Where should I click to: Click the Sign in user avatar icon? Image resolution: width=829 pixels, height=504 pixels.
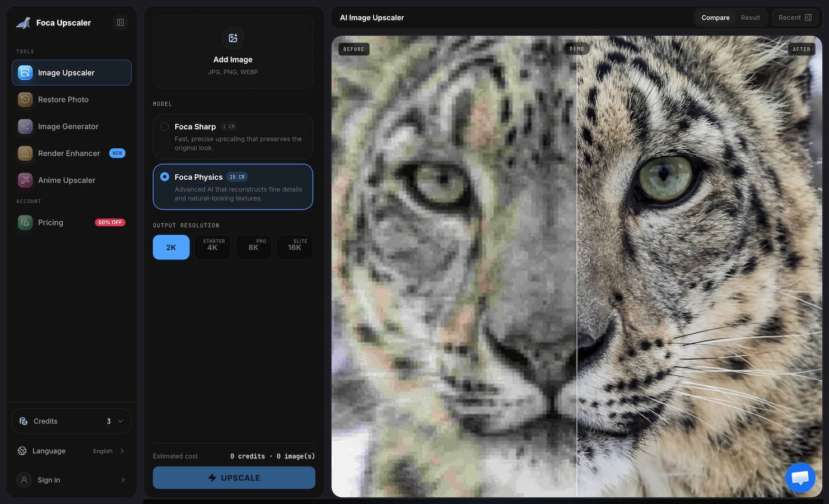pyautogui.click(x=24, y=480)
